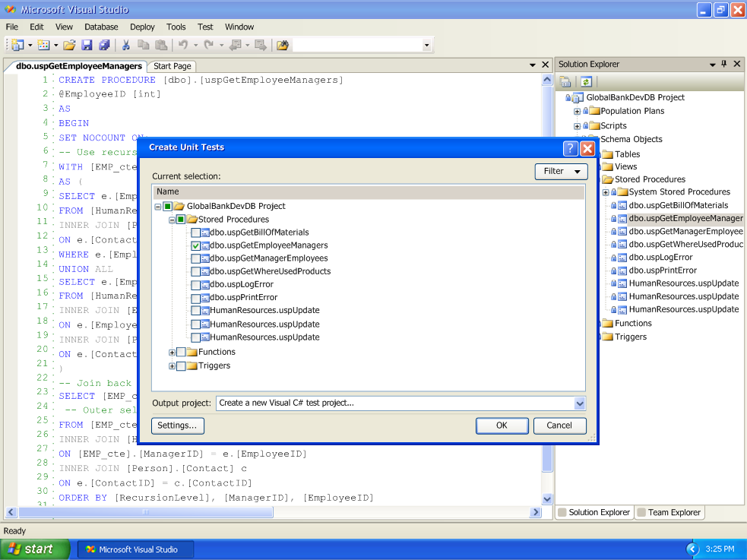Switch to the Start Page tab
747x560 pixels.
tap(172, 66)
